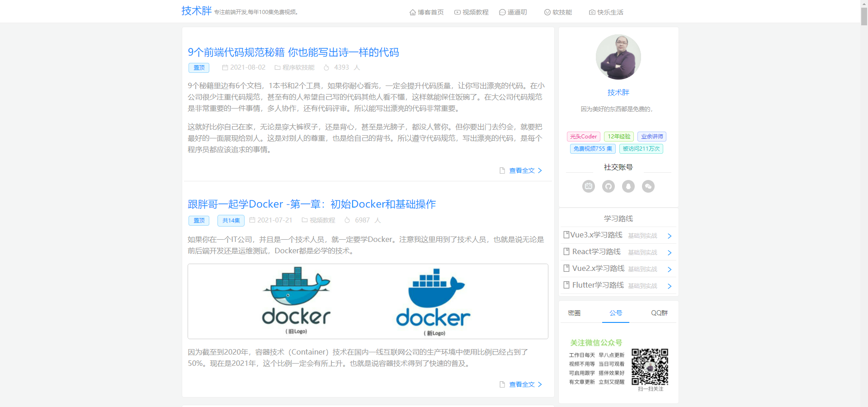Click 查看全文 for the Docker article

(521, 384)
